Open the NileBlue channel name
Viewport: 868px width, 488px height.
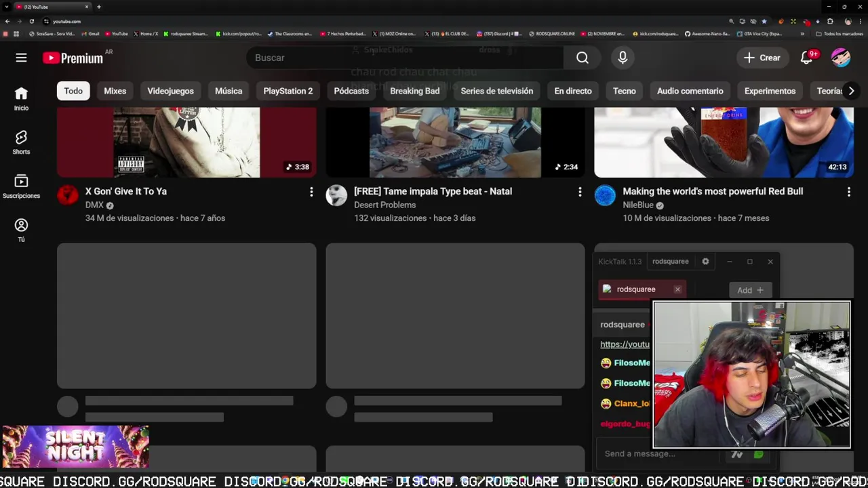tap(638, 205)
